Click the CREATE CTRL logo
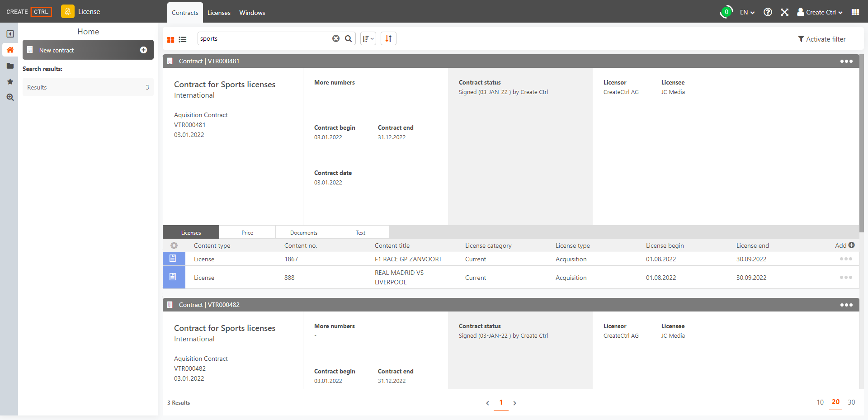 tap(29, 12)
